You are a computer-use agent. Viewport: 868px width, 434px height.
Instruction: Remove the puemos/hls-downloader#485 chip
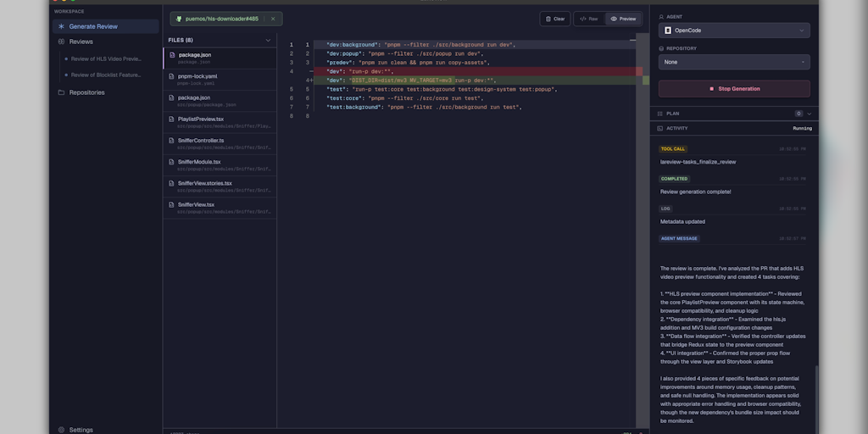(273, 19)
